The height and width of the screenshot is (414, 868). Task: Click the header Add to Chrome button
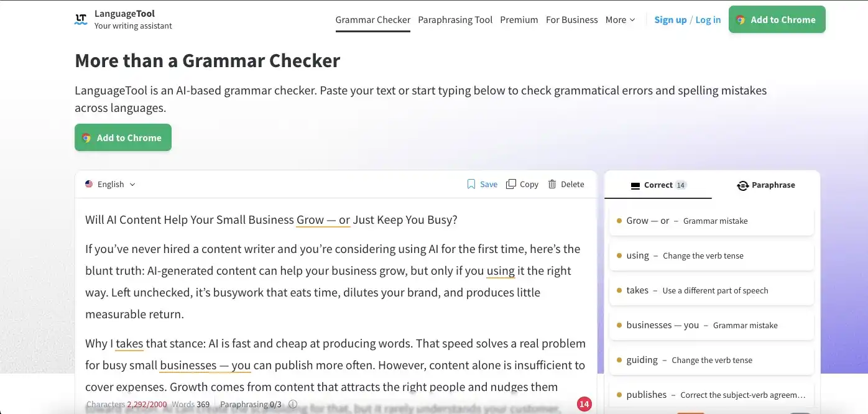[777, 19]
